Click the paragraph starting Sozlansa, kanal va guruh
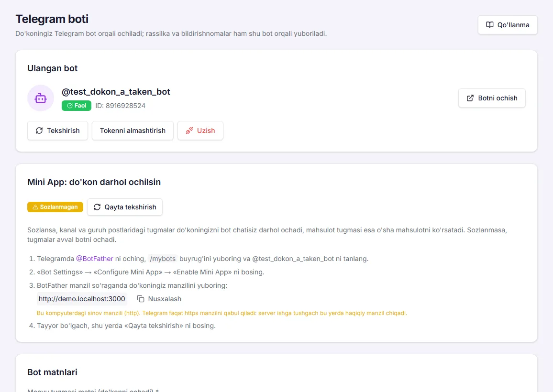Viewport: 553px width, 392px height. [x=267, y=235]
